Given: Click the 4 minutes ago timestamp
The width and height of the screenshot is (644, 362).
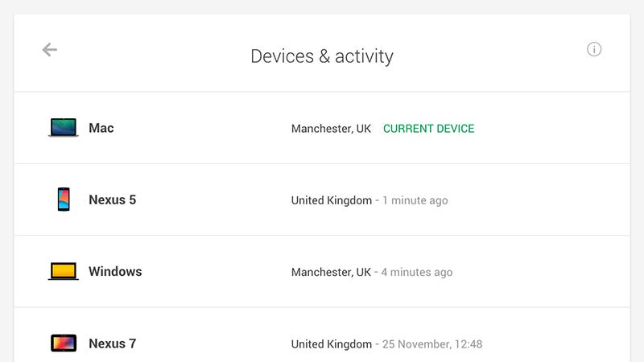Looking at the screenshot, I should [x=417, y=272].
